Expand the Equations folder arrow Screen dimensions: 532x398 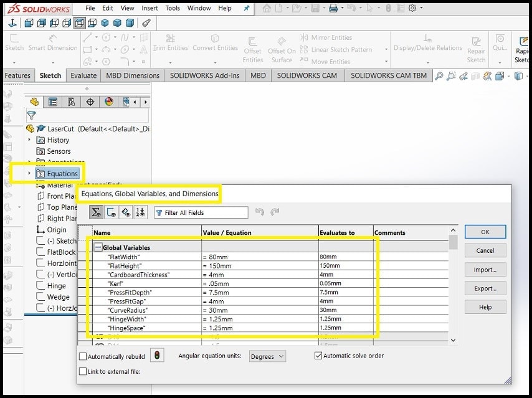29,173
